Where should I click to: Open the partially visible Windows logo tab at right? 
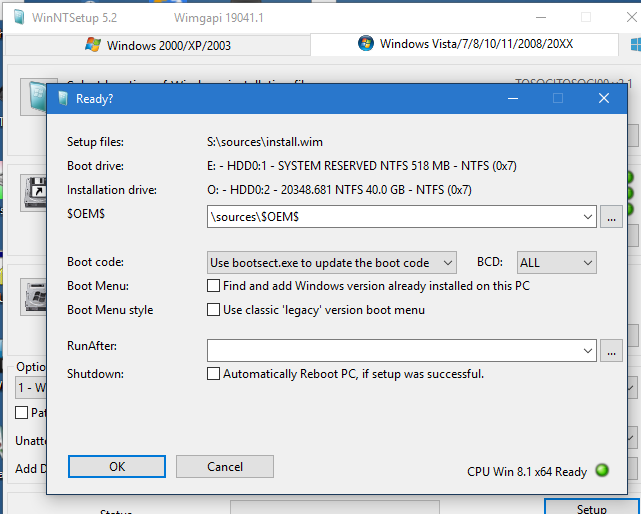635,44
